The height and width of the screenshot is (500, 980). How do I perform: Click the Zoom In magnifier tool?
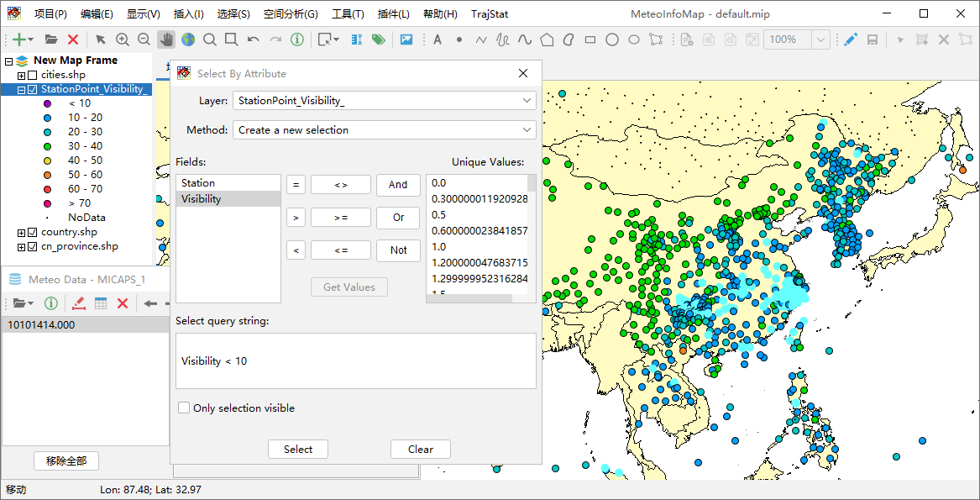click(x=123, y=39)
